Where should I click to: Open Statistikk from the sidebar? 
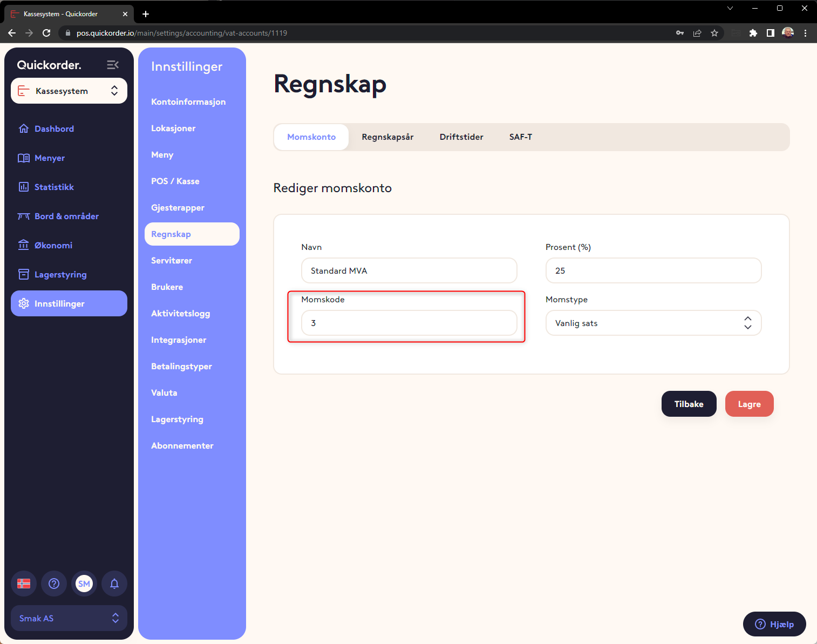[x=54, y=187]
